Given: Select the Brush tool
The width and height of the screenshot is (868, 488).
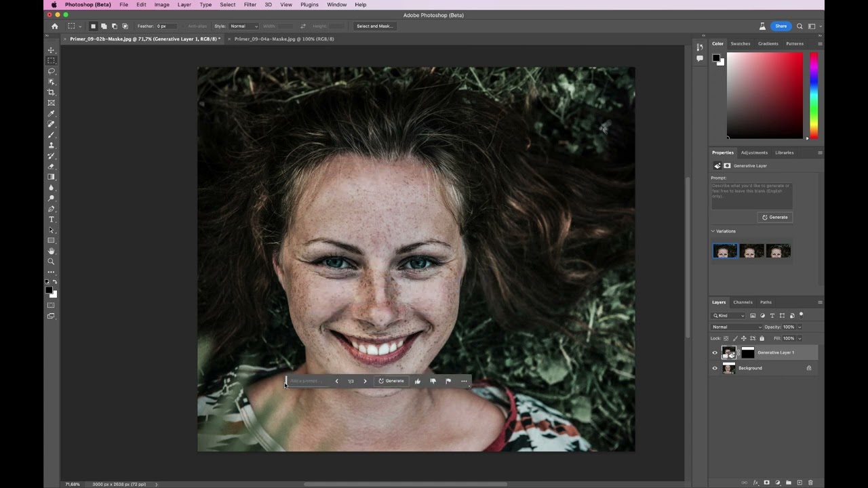Looking at the screenshot, I should [51, 135].
